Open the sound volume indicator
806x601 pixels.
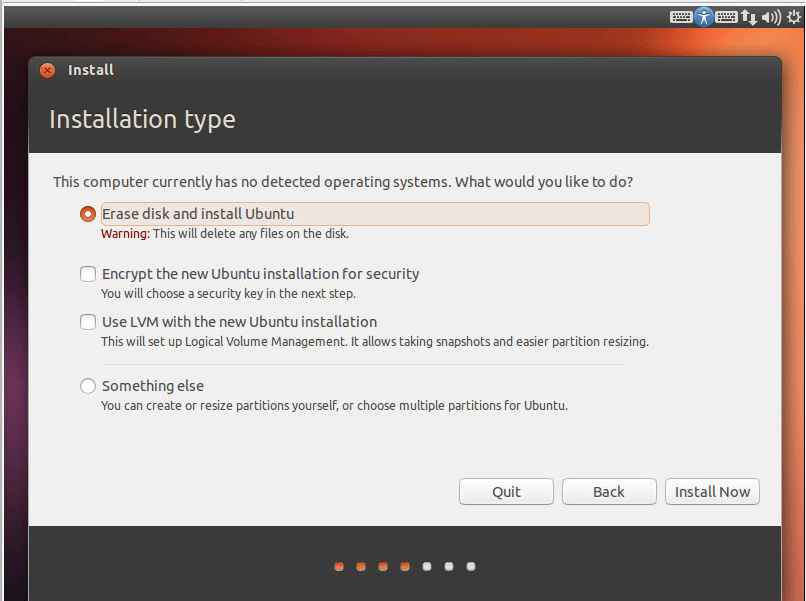click(771, 17)
